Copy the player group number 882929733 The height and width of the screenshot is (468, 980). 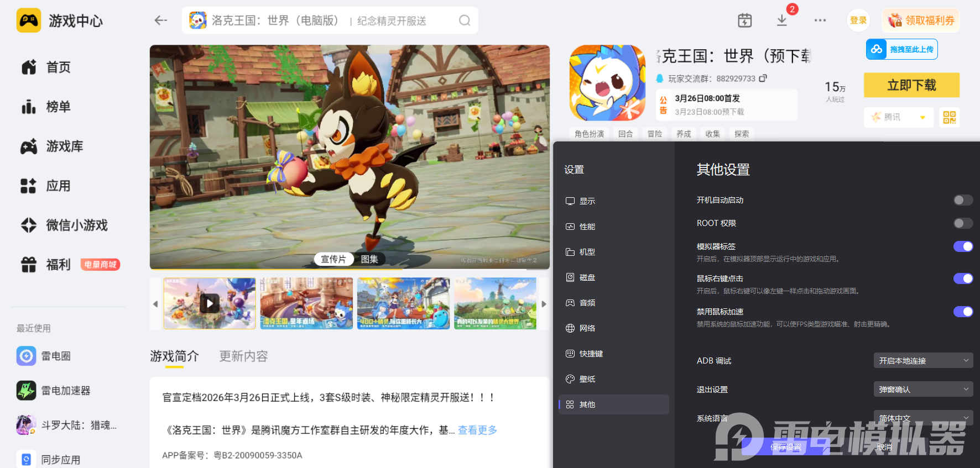(x=763, y=78)
